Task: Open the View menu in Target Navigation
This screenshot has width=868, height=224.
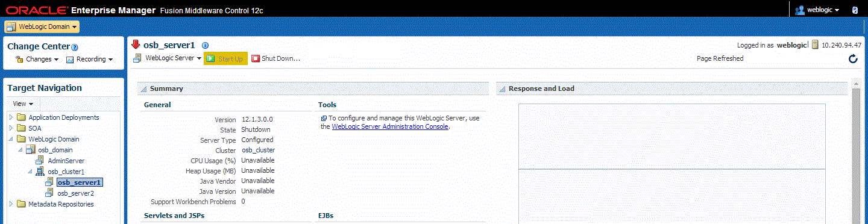Action: [24, 104]
